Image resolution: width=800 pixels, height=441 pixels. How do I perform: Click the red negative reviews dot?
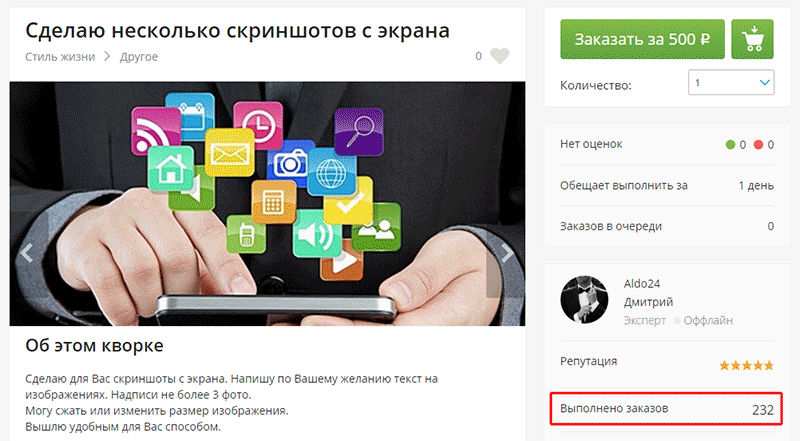tap(758, 145)
